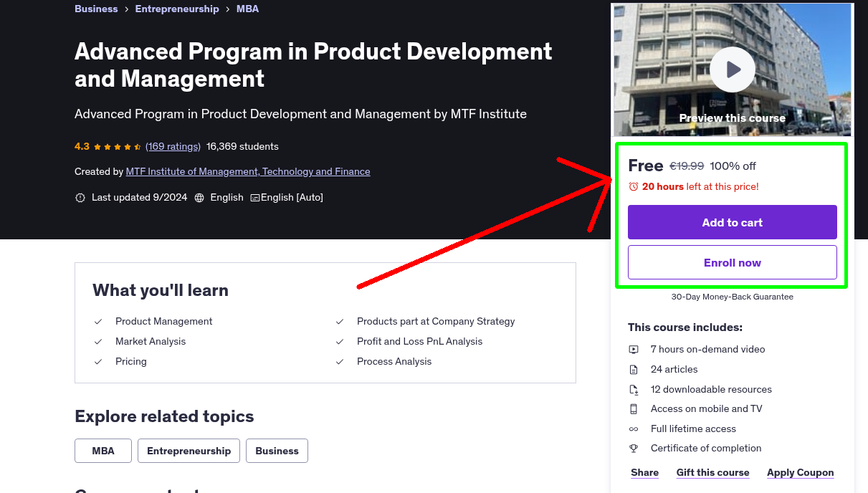Viewport: 868px width, 493px height.
Task: Click the What you'll learn heading
Action: click(161, 290)
